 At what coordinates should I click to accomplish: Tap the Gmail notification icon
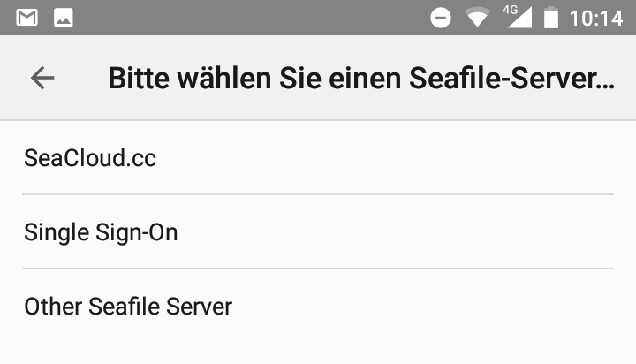click(27, 18)
